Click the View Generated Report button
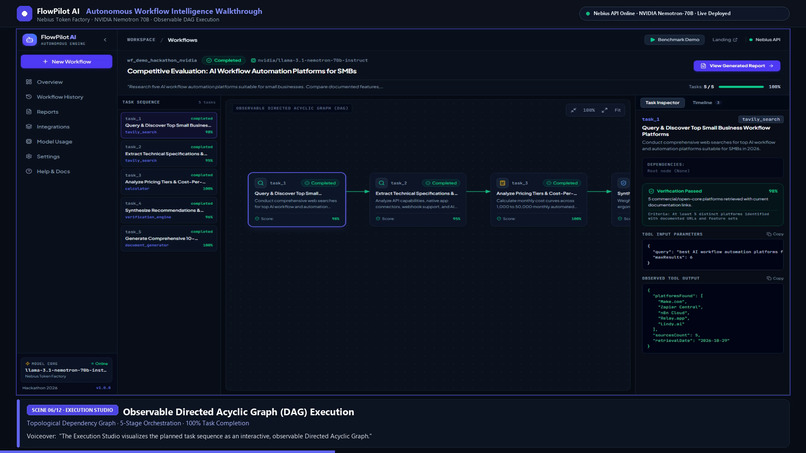The height and width of the screenshot is (453, 806). click(x=737, y=66)
